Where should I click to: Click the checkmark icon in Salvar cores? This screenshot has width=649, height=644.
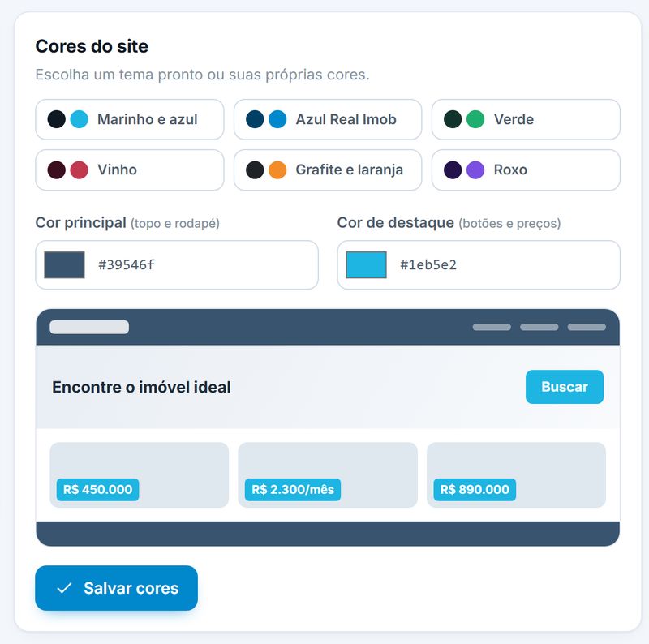65,588
